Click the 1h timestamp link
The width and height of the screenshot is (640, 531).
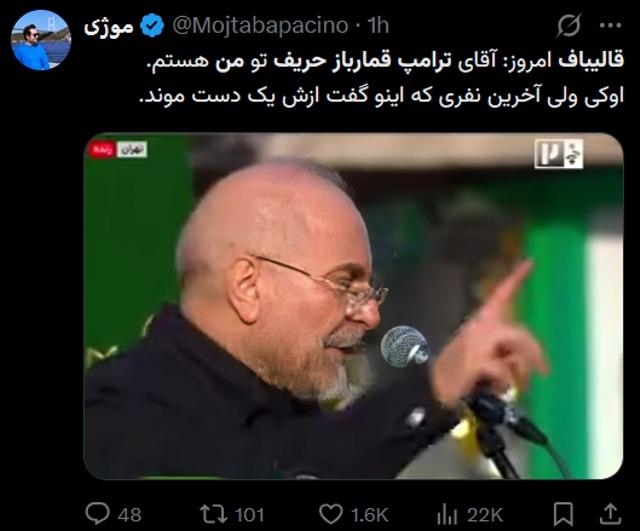[x=378, y=26]
